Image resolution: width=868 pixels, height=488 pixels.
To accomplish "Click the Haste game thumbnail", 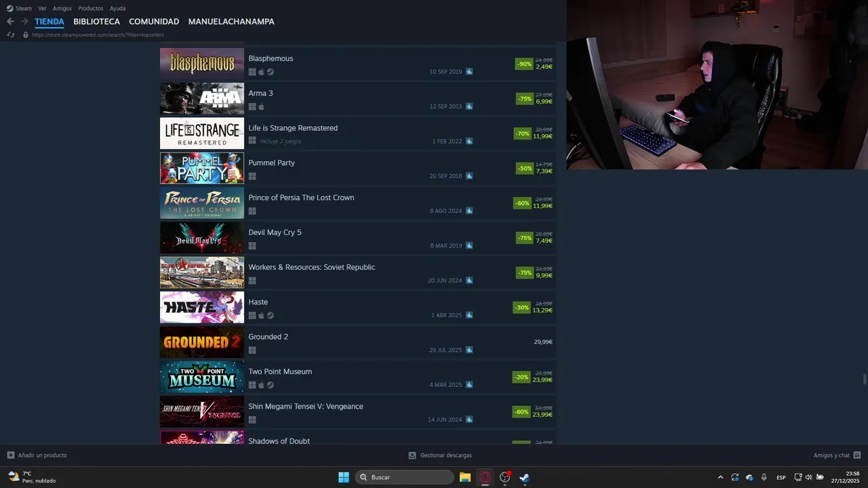I will click(202, 308).
